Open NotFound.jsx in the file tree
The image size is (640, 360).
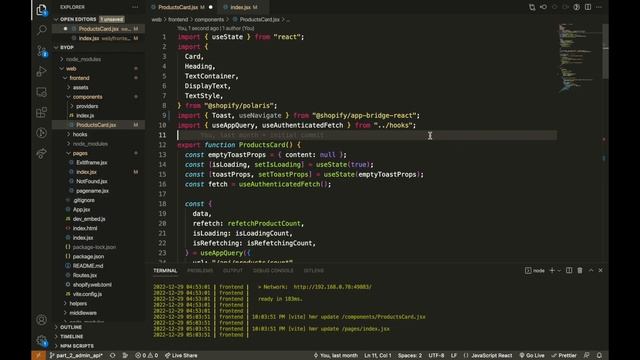[91, 181]
